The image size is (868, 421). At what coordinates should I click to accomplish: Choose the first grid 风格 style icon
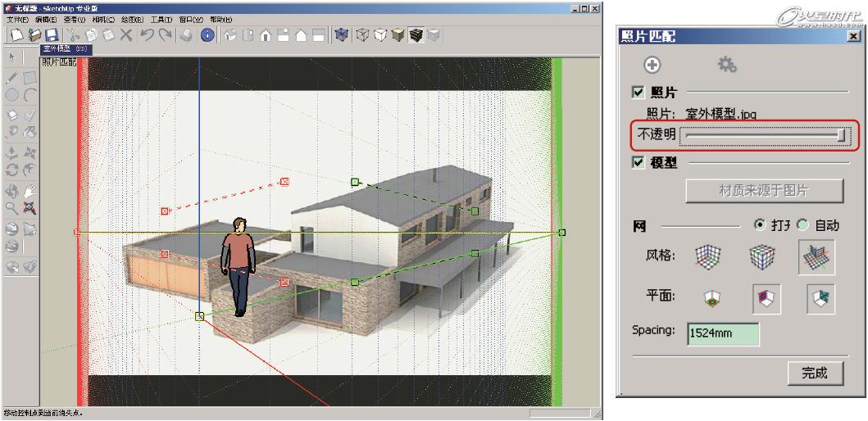709,257
